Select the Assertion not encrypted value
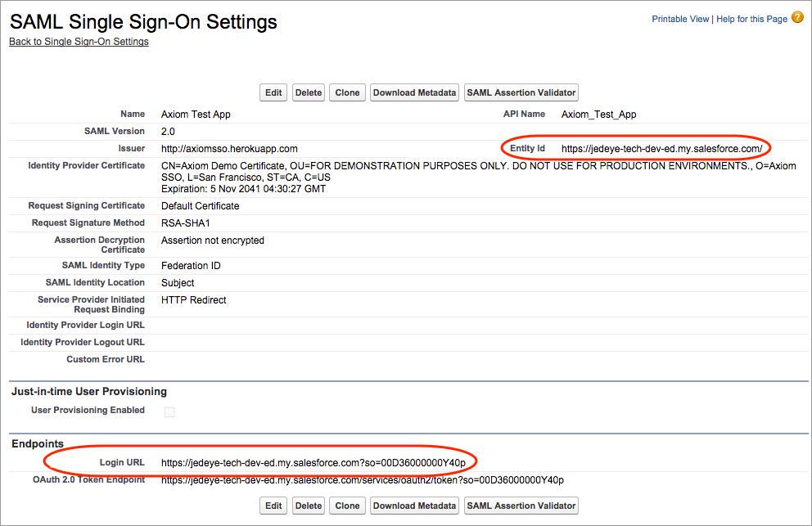Image resolution: width=812 pixels, height=526 pixels. (212, 241)
